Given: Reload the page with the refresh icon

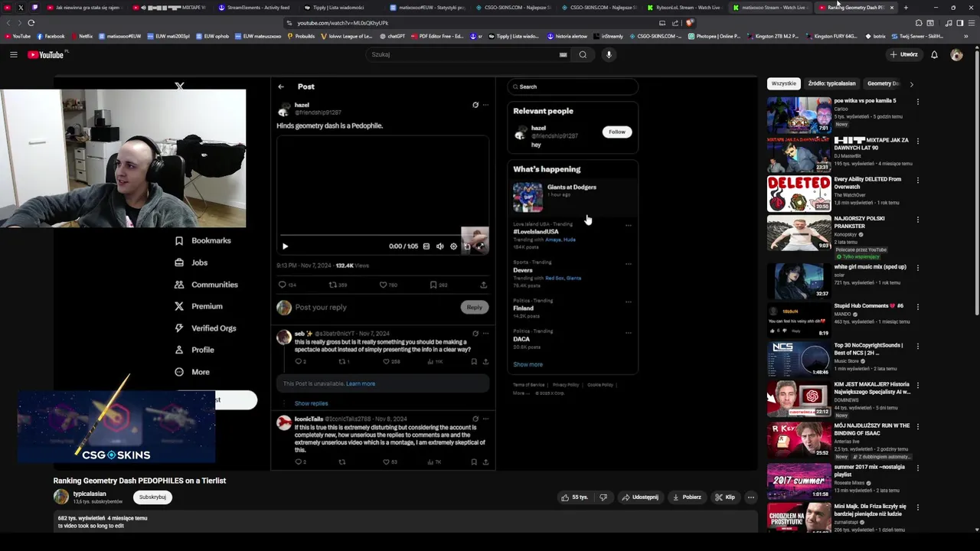Looking at the screenshot, I should (x=31, y=23).
